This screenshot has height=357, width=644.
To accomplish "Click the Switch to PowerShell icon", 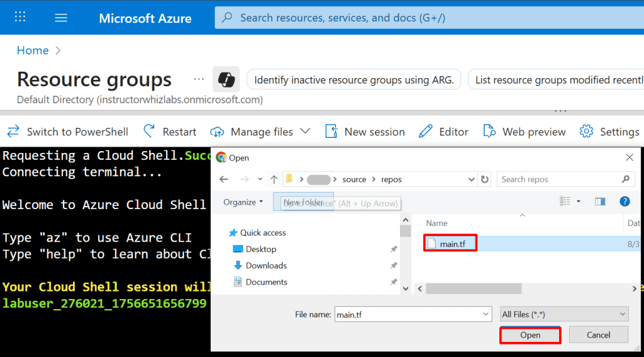I will click(13, 132).
